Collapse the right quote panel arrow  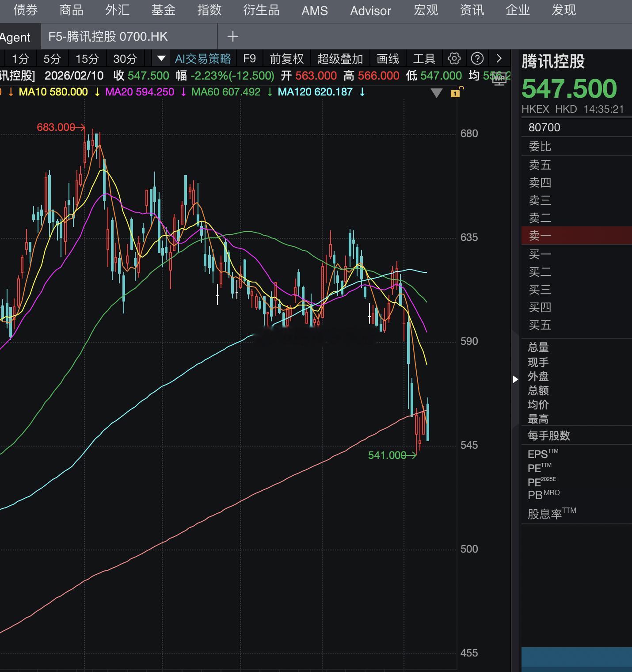(515, 379)
